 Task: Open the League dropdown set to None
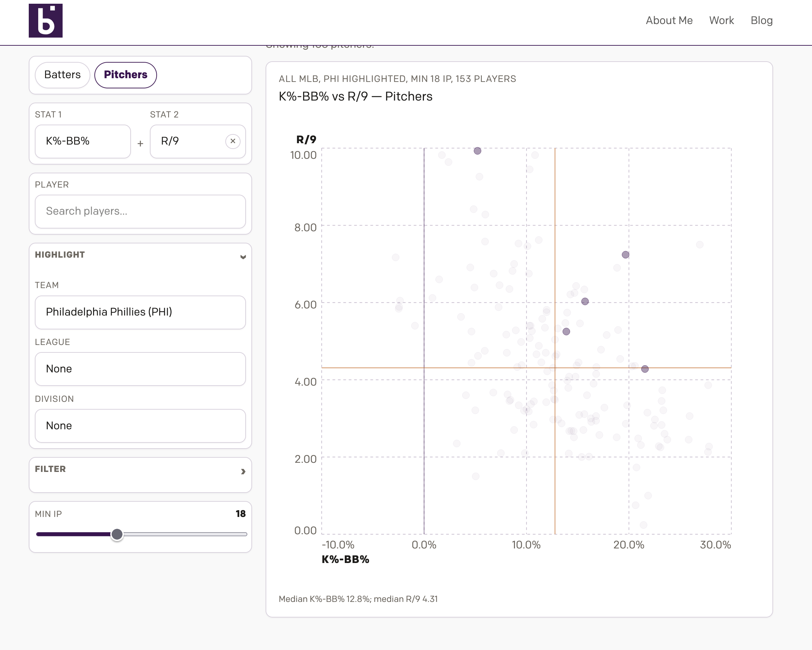(140, 369)
